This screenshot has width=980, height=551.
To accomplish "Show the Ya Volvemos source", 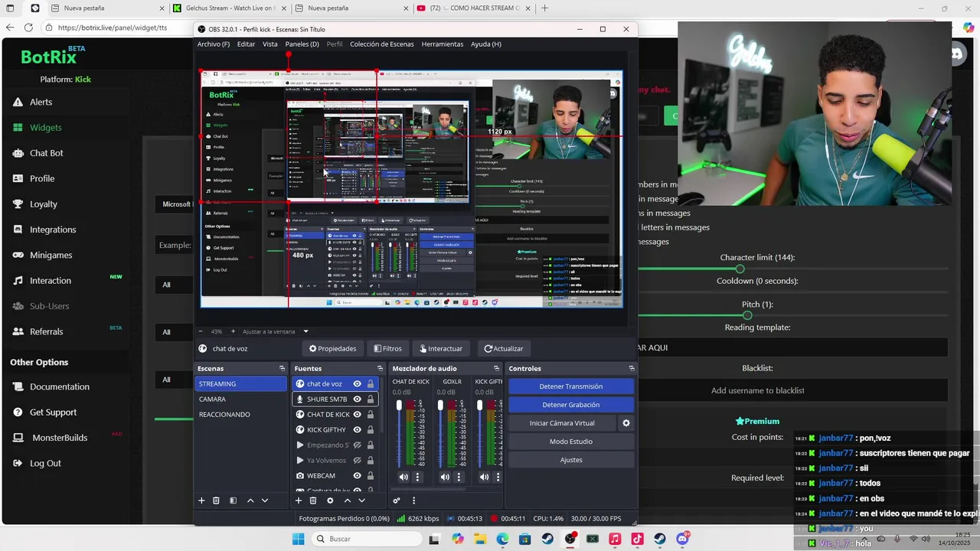I will point(357,460).
